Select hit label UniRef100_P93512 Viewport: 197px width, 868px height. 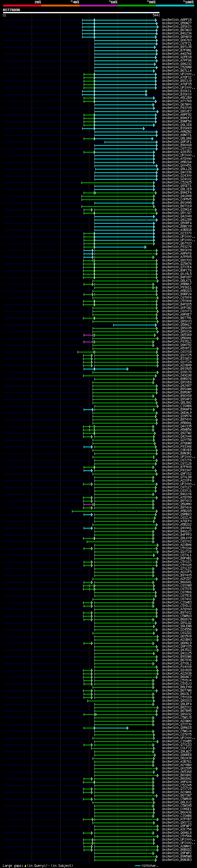pos(177,342)
